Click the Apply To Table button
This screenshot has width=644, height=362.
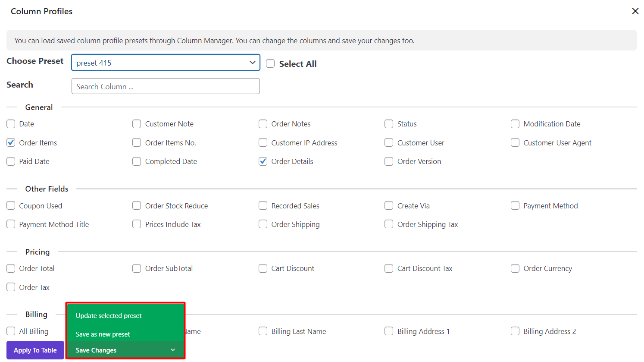(35, 350)
